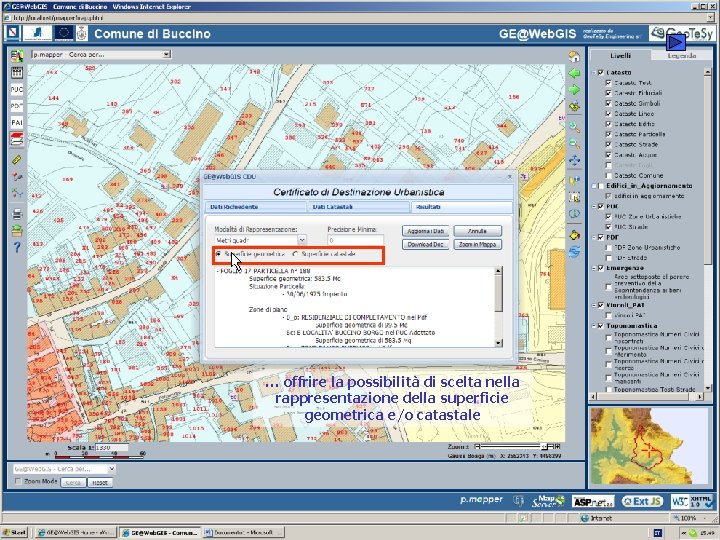Click the blue globe waves icon
This screenshot has height=540, width=720.
click(574, 252)
